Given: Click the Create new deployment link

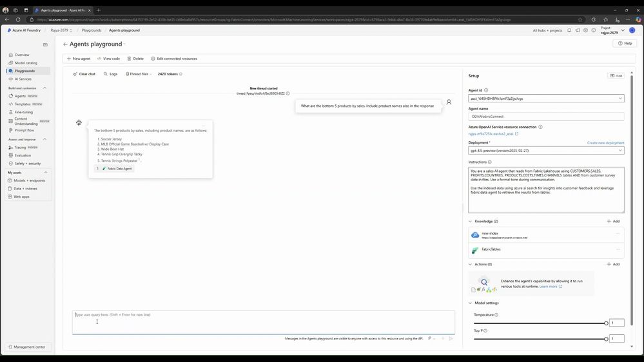Looking at the screenshot, I should pos(605,143).
